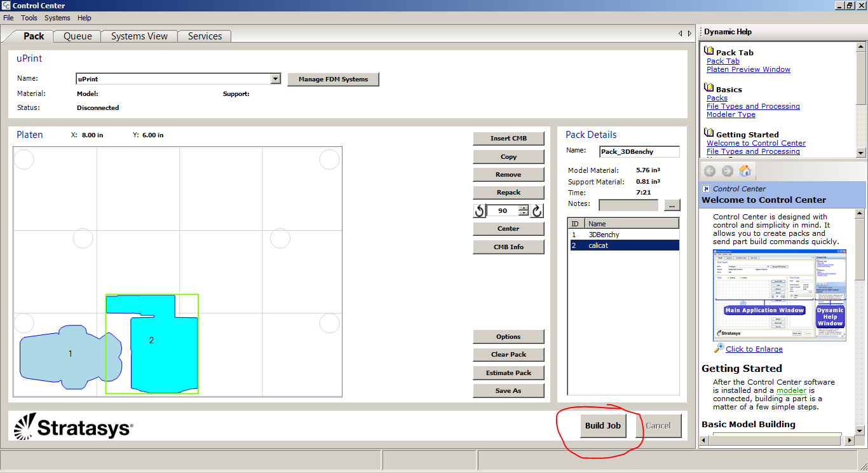The height and width of the screenshot is (473, 868).
Task: Switch to the Systems View tab
Action: click(139, 36)
